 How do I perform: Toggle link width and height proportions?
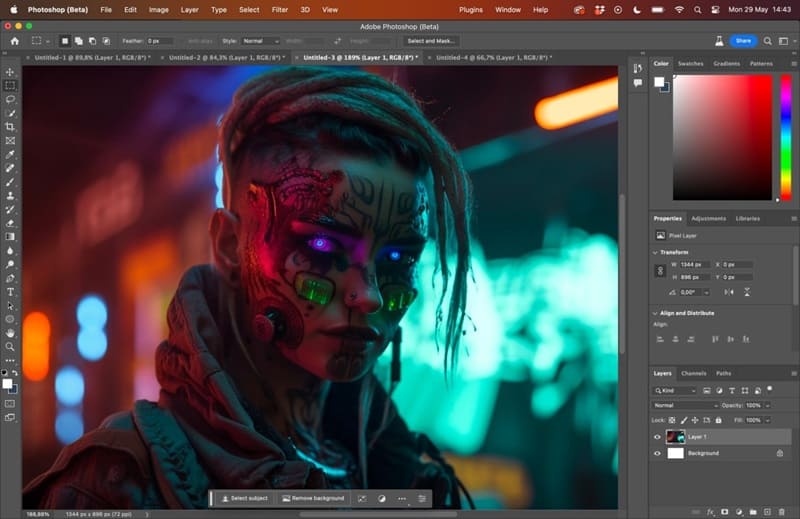[660, 270]
